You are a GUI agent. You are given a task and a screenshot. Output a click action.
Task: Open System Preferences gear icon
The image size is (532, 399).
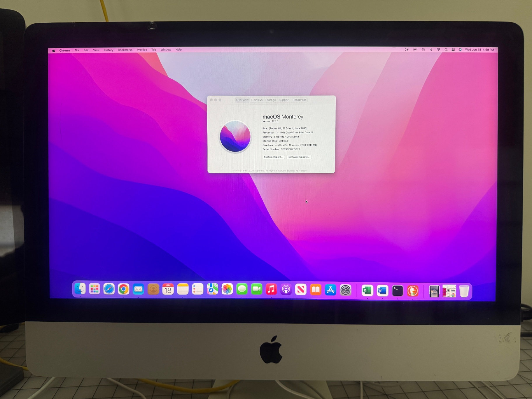(x=345, y=290)
